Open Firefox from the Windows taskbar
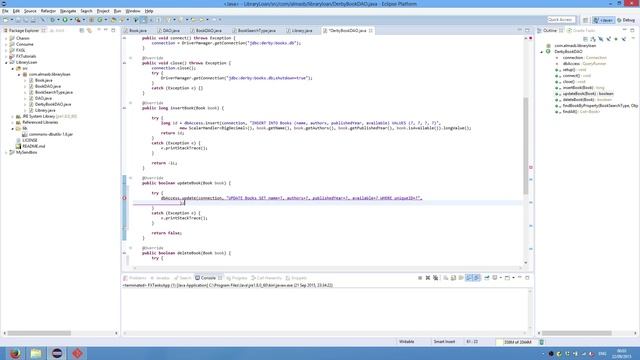Viewport: 640px width, 360px height. click(x=16, y=353)
